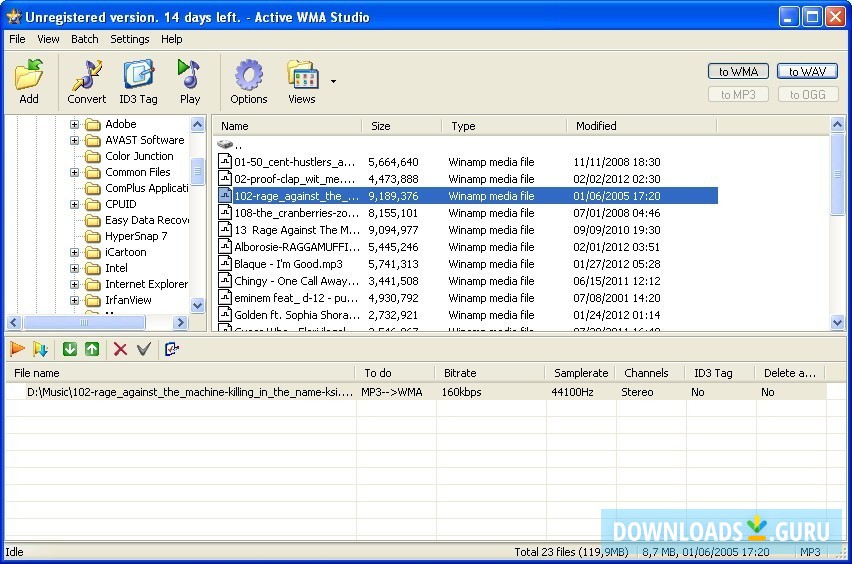Open the Batch menu
The image size is (852, 564).
pyautogui.click(x=84, y=39)
